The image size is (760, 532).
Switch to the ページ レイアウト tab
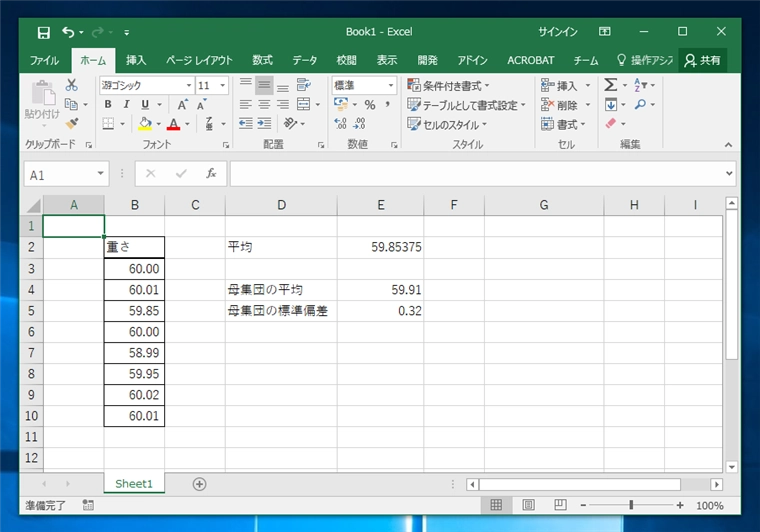(199, 60)
